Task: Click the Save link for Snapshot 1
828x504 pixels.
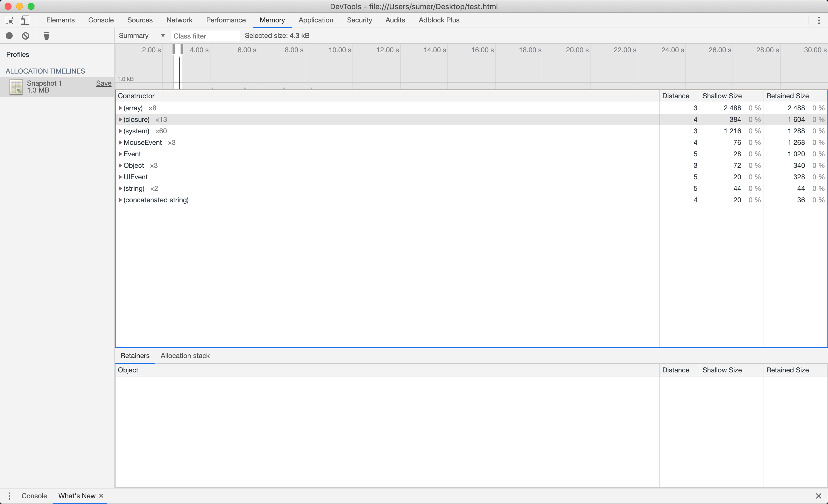Action: point(103,83)
